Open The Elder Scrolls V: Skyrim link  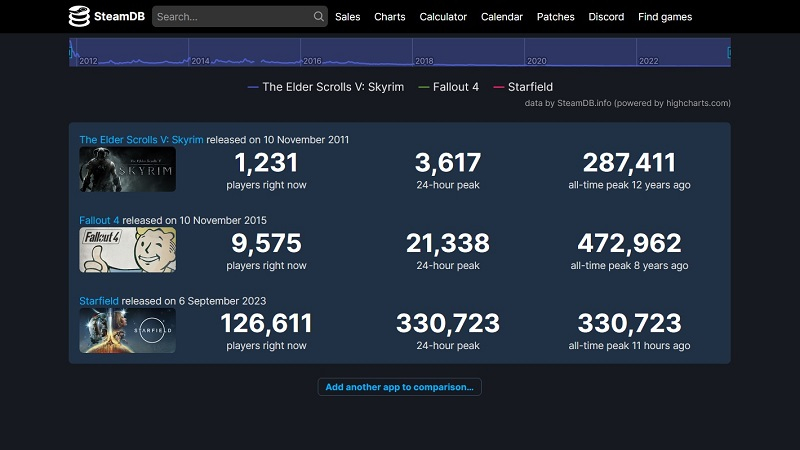pos(141,139)
